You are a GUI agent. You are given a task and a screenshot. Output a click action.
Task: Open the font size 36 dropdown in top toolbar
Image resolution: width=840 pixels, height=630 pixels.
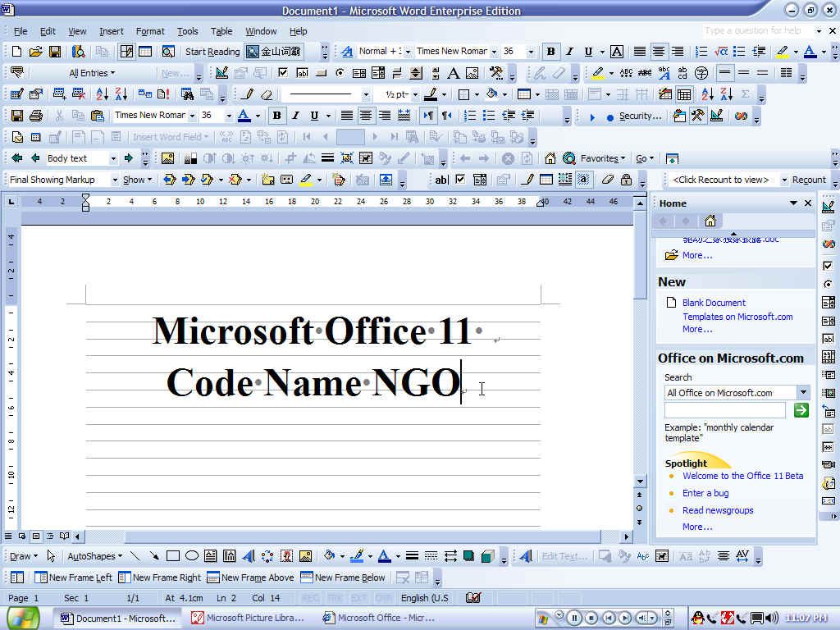click(531, 52)
